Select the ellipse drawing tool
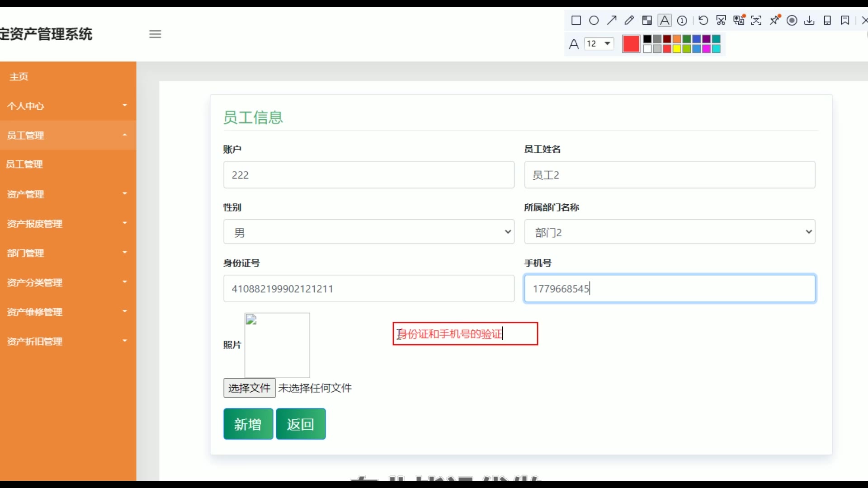 click(x=594, y=20)
